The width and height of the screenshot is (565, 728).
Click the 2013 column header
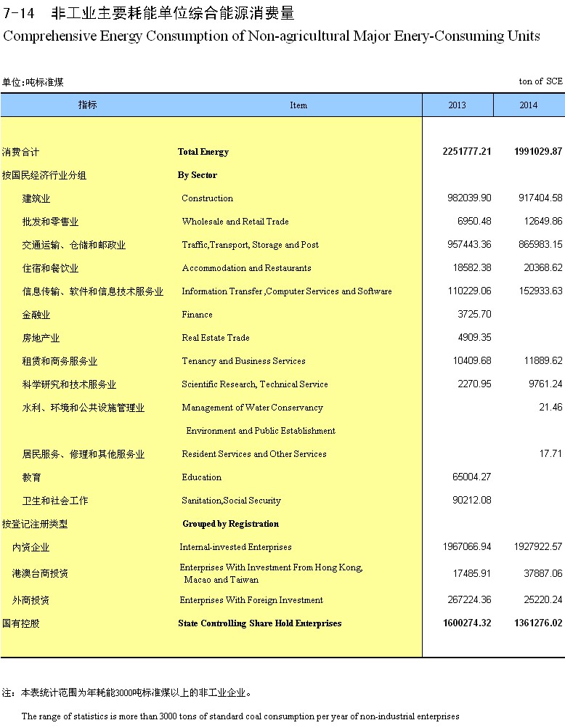458,105
